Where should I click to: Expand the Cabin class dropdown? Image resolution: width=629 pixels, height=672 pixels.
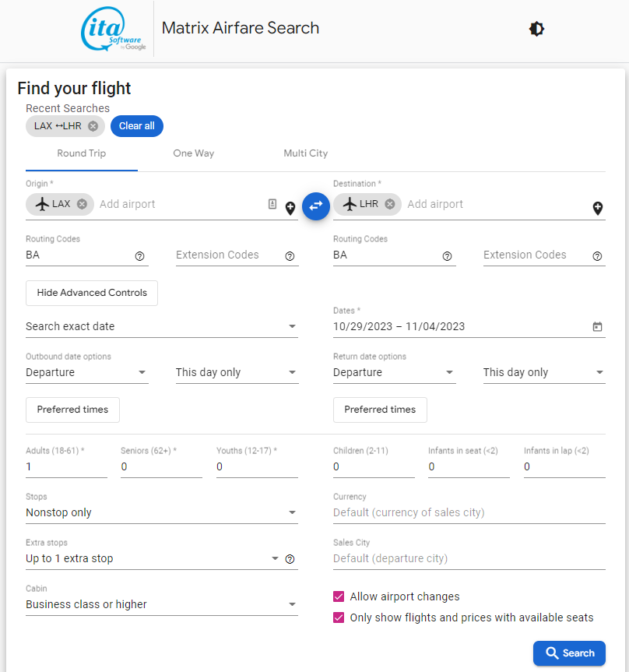(x=162, y=604)
